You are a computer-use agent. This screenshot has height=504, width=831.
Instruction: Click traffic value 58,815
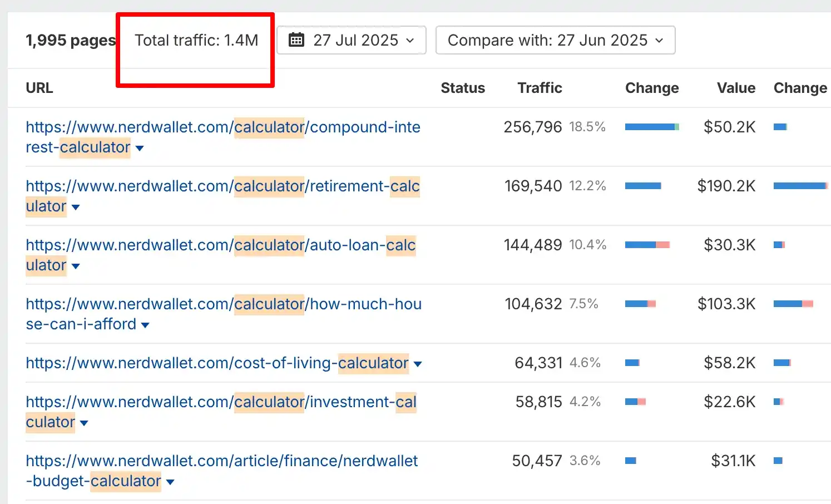pos(539,402)
